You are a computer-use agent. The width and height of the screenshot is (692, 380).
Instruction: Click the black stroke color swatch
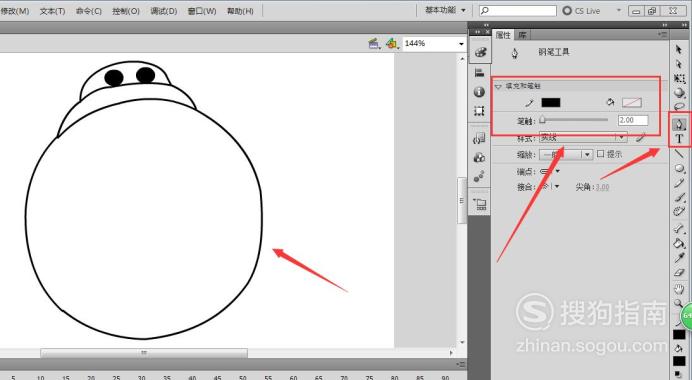[551, 103]
